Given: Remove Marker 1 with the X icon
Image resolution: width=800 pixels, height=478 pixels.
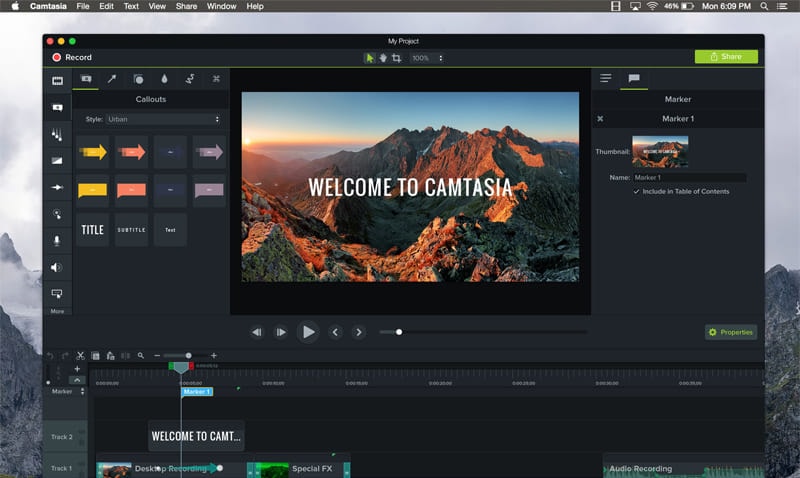Looking at the screenshot, I should [600, 119].
